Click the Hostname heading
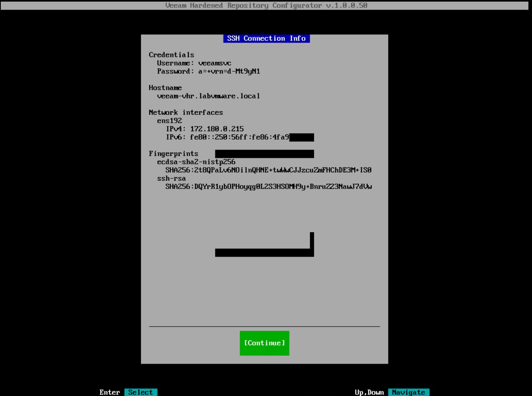 (165, 88)
